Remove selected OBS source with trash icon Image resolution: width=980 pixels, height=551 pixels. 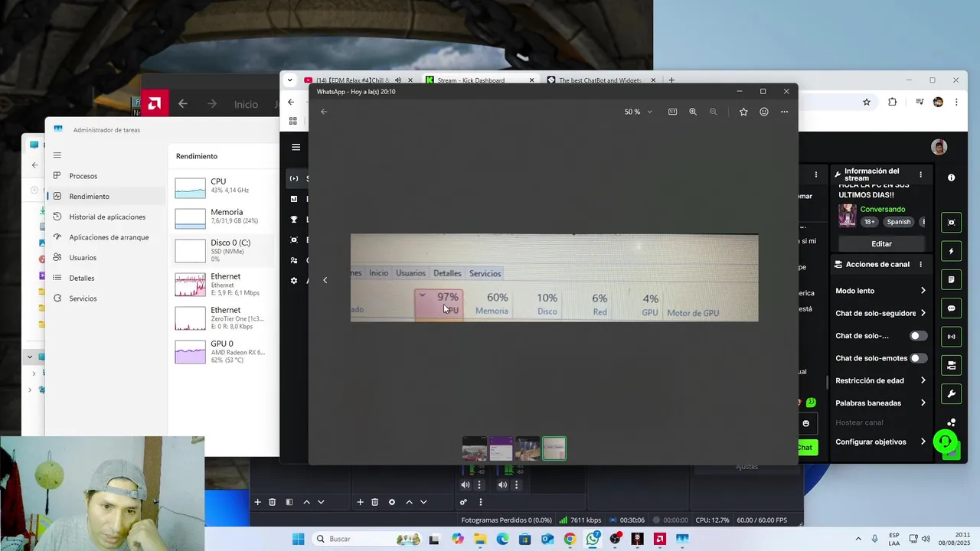tap(374, 502)
